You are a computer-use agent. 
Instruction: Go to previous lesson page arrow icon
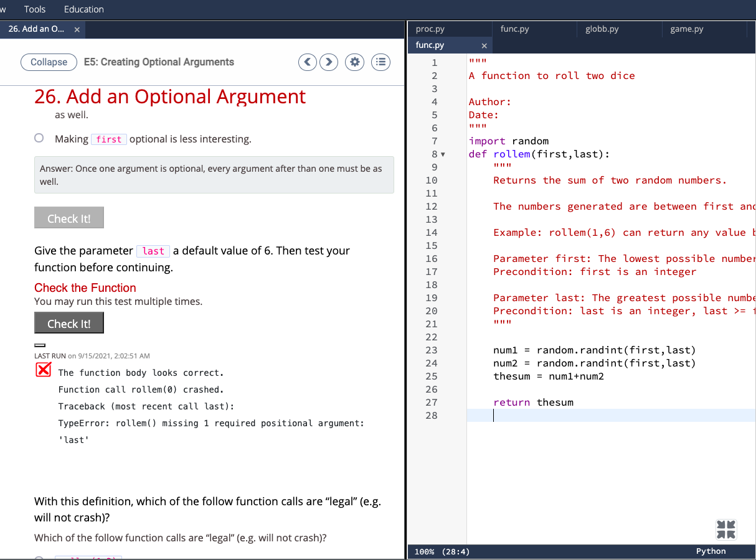click(307, 62)
